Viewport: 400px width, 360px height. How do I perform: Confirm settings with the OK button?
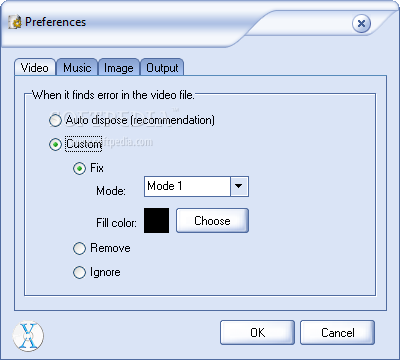click(257, 333)
